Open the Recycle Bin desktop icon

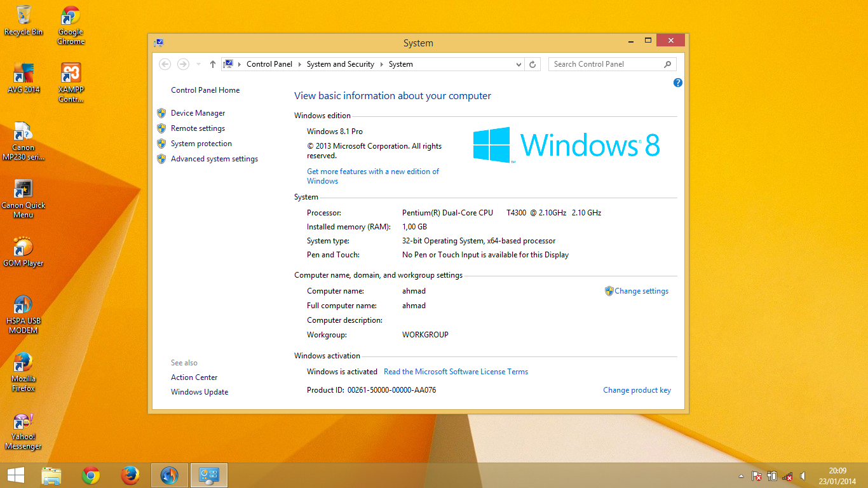click(24, 20)
